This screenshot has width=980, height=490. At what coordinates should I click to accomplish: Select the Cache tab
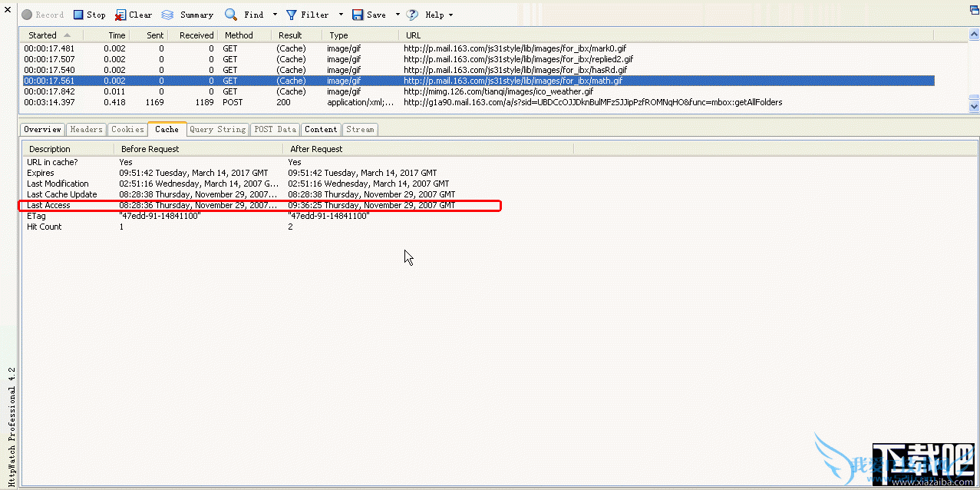pyautogui.click(x=167, y=129)
